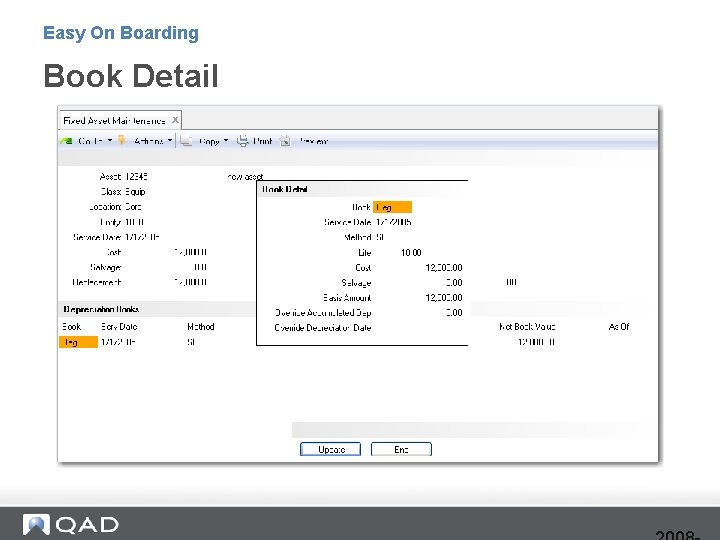
Task: Close the Fixed Asset Maintenance tab
Action: pos(175,120)
